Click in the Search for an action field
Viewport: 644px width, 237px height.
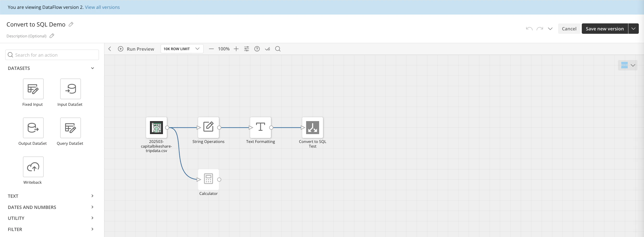[x=52, y=55]
